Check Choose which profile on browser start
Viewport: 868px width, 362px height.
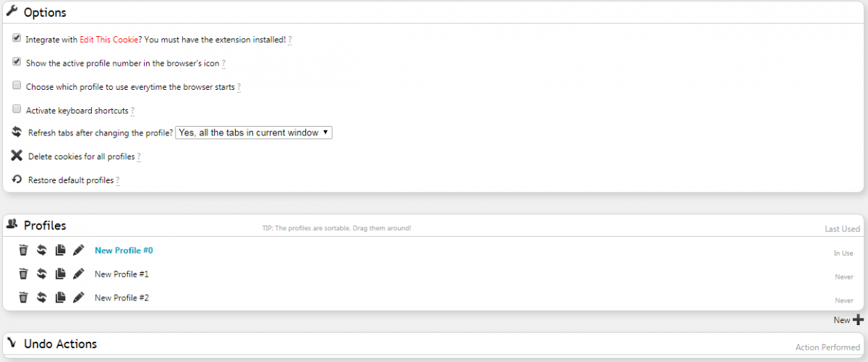[17, 85]
